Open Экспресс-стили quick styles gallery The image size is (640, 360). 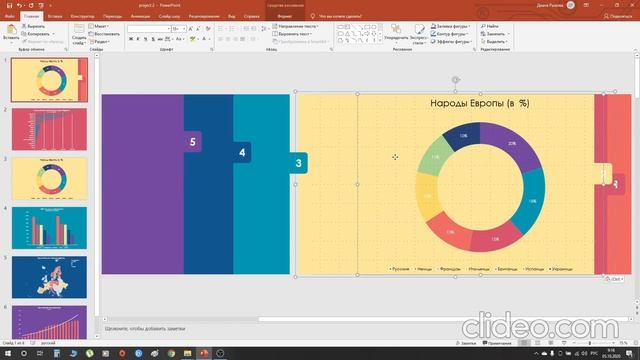(x=419, y=34)
